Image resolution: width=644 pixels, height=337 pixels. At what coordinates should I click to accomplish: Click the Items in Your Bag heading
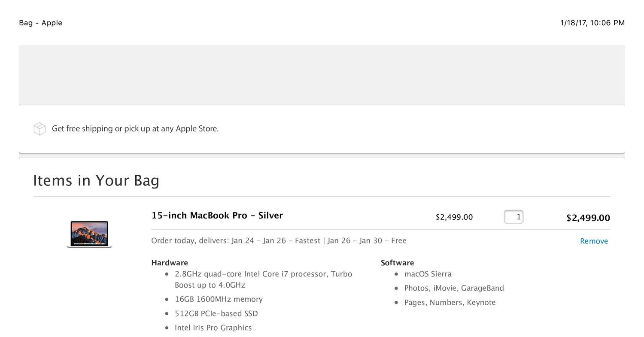[96, 180]
